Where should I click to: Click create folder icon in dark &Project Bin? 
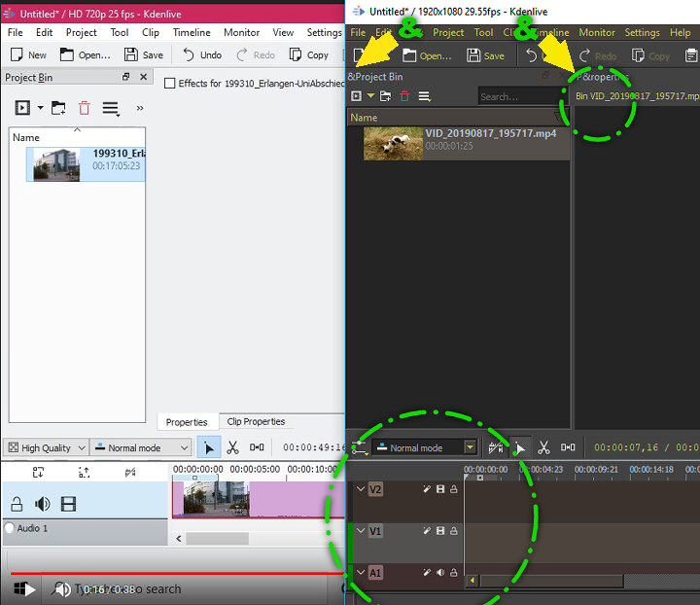(x=385, y=96)
